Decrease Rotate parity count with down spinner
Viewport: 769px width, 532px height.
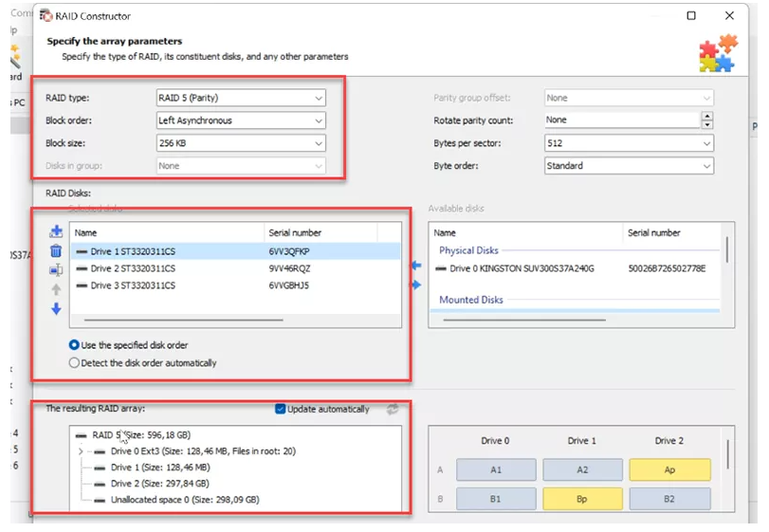(707, 124)
